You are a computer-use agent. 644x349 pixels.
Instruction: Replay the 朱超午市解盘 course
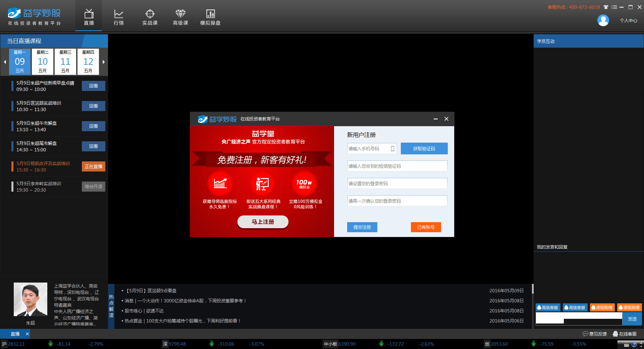94,126
